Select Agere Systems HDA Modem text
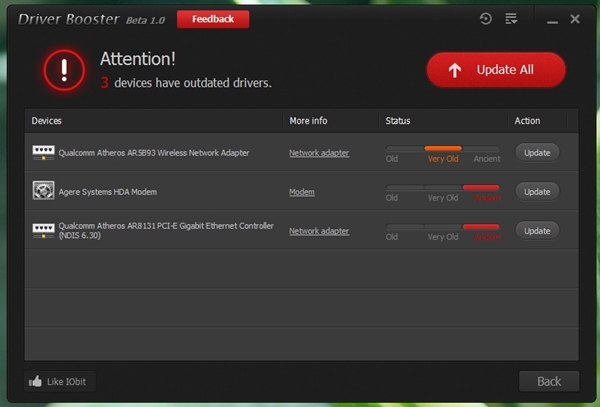This screenshot has width=600, height=407. point(108,192)
